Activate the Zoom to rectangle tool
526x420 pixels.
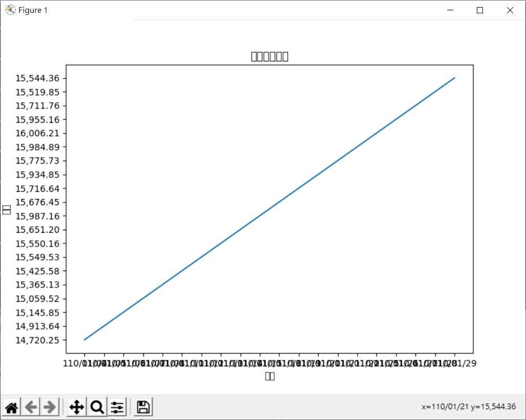click(97, 407)
